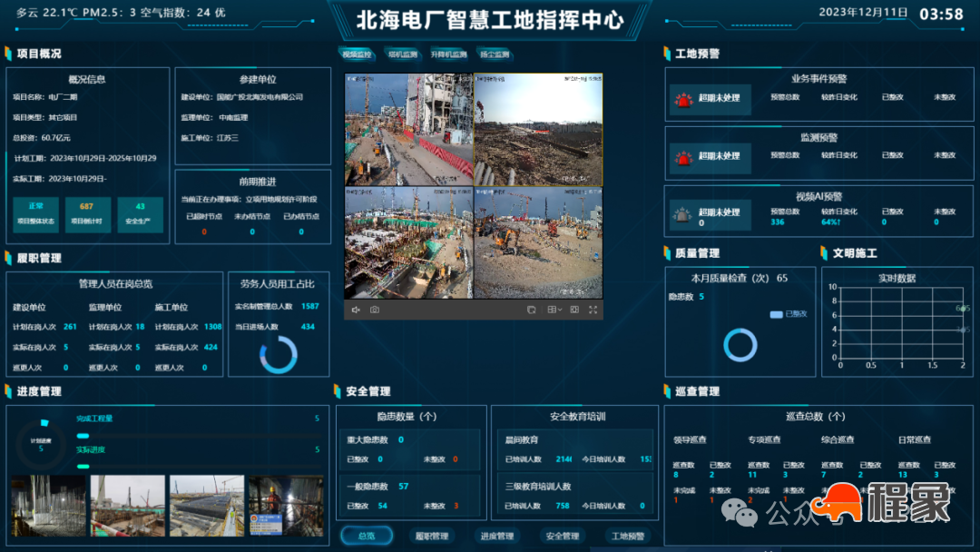980x552 pixels.
Task: Go to 进度管理 in bottom navigation
Action: click(x=497, y=536)
